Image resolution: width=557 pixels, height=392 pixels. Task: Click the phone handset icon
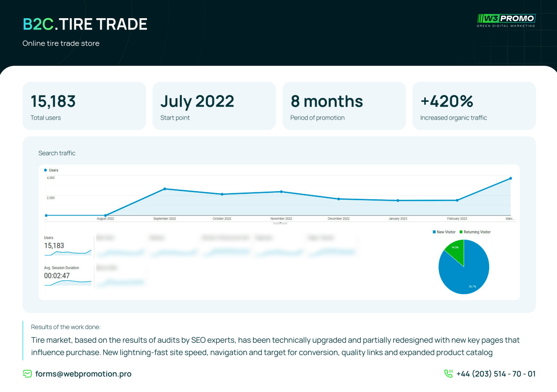click(448, 374)
